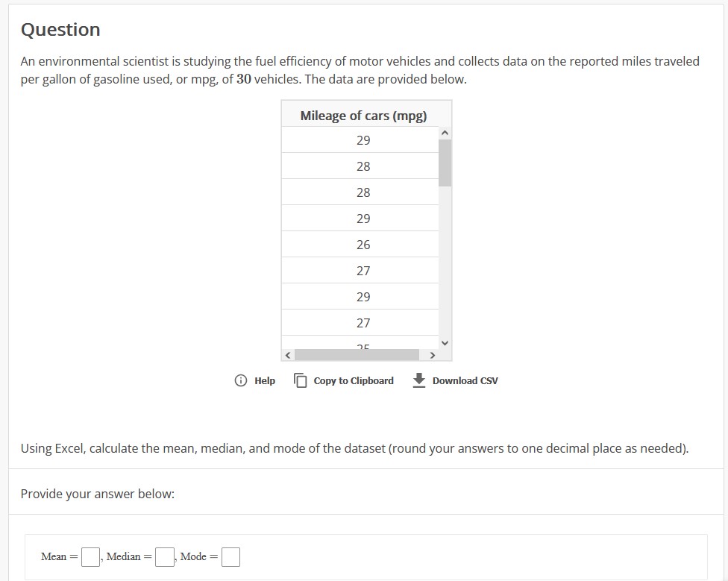Click the Mode answer input box
Image resolution: width=728 pixels, height=581 pixels.
tap(230, 556)
